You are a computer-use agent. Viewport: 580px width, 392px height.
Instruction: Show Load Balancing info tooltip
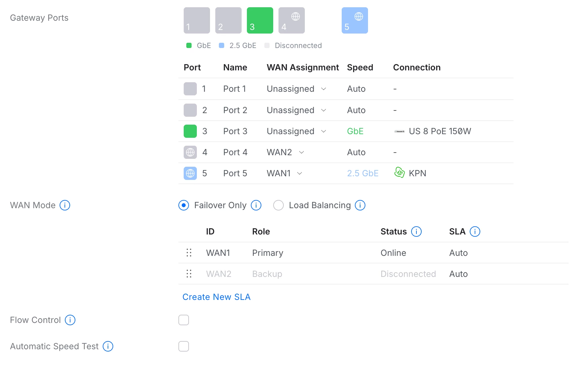point(360,205)
